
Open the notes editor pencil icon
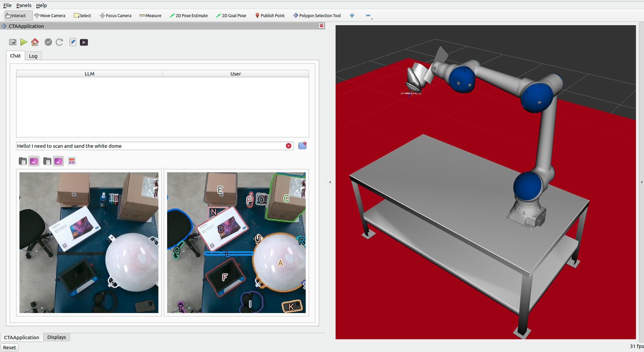[x=72, y=42]
